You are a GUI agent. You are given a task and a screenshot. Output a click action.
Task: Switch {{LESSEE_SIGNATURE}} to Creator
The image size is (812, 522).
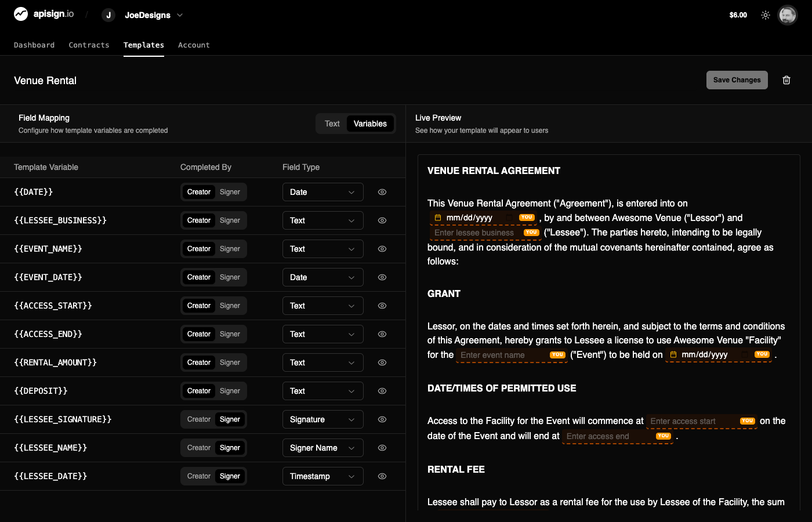tap(199, 419)
